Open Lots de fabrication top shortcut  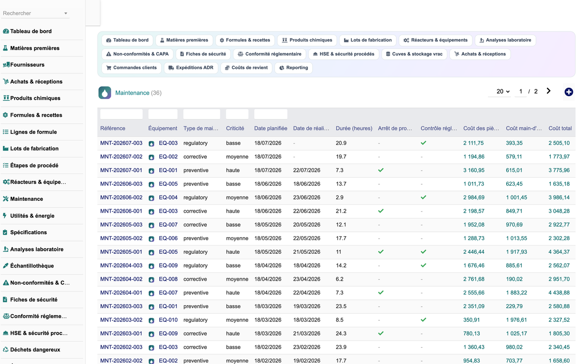point(367,40)
